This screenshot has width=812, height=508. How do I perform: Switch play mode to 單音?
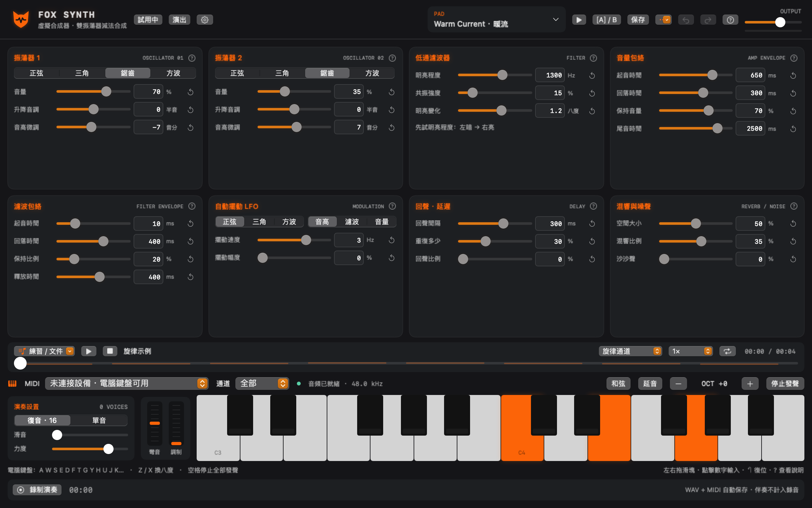(x=99, y=420)
